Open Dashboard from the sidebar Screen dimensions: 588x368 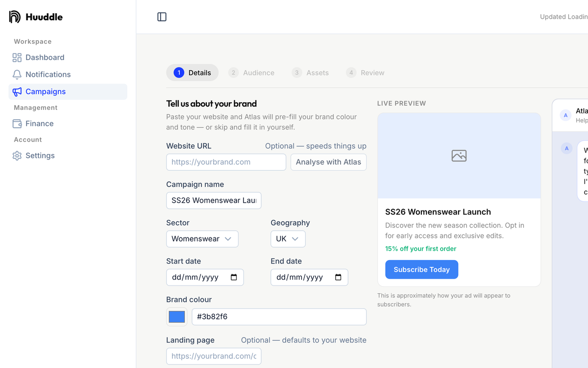68,57
